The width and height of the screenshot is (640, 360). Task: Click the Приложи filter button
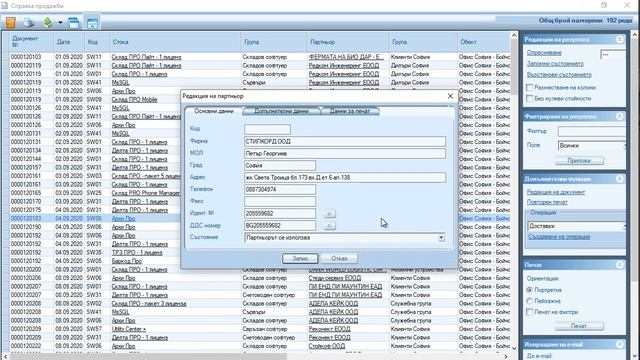coord(579,160)
